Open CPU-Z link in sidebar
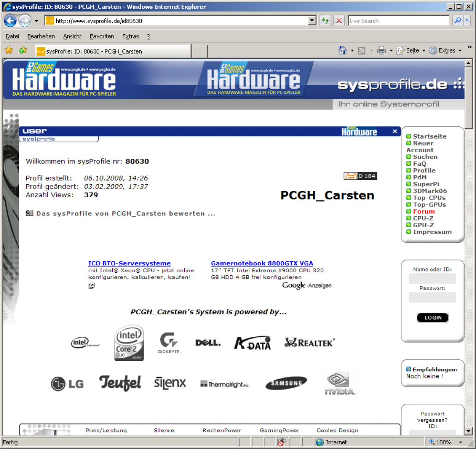Screen dimensions: 476x449 pyautogui.click(x=423, y=218)
